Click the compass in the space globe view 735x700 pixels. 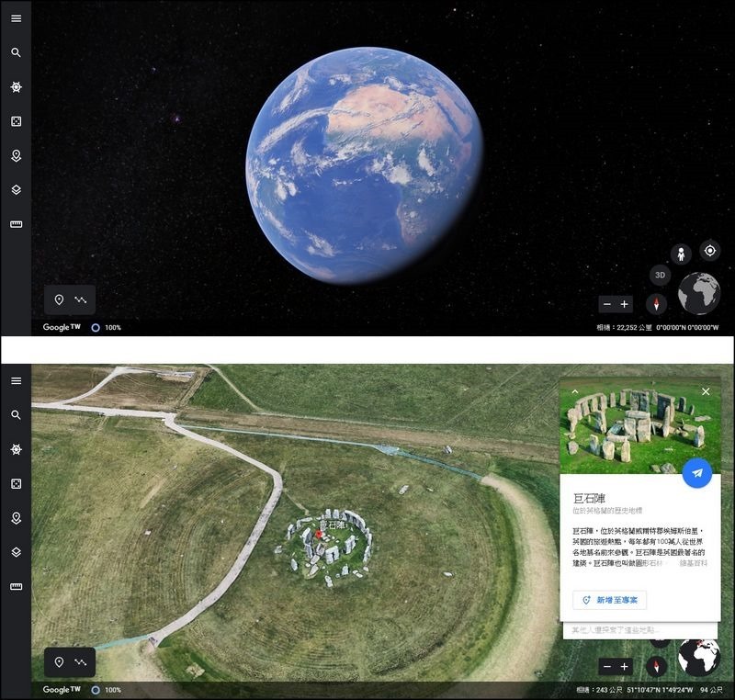click(x=656, y=304)
